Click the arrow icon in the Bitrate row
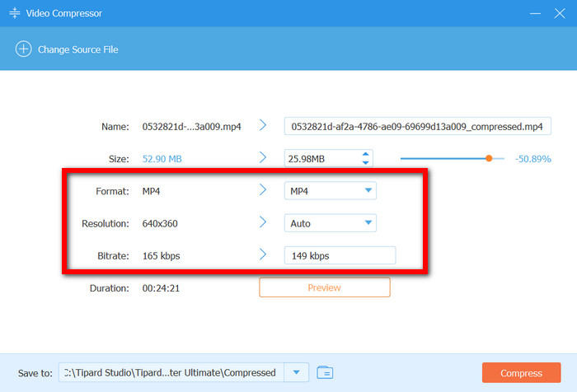Viewport: 577px width, 392px height. pyautogui.click(x=263, y=254)
